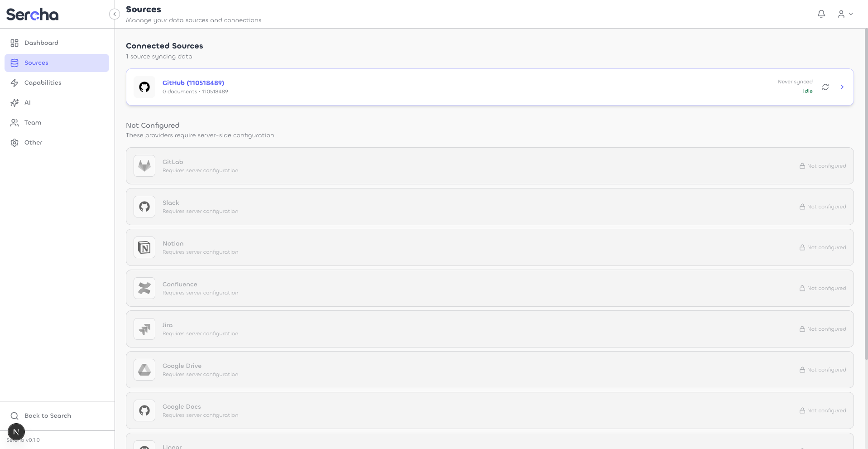Image resolution: width=868 pixels, height=449 pixels.
Task: Click the Confluence logo icon
Action: [x=144, y=288]
